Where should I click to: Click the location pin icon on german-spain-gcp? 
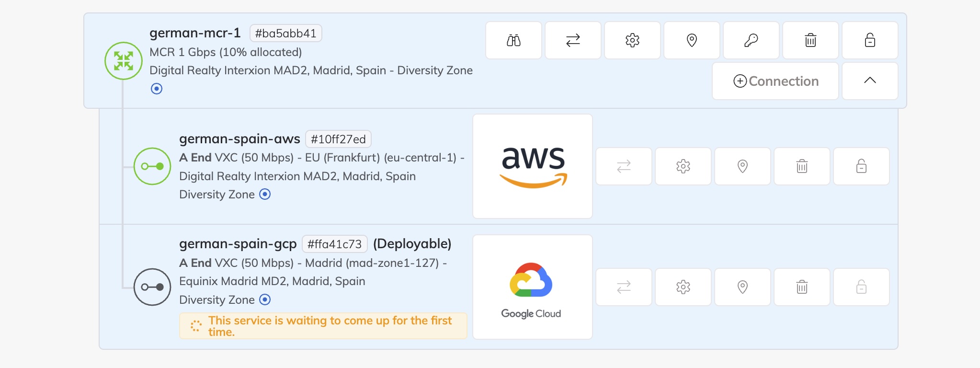pyautogui.click(x=742, y=287)
